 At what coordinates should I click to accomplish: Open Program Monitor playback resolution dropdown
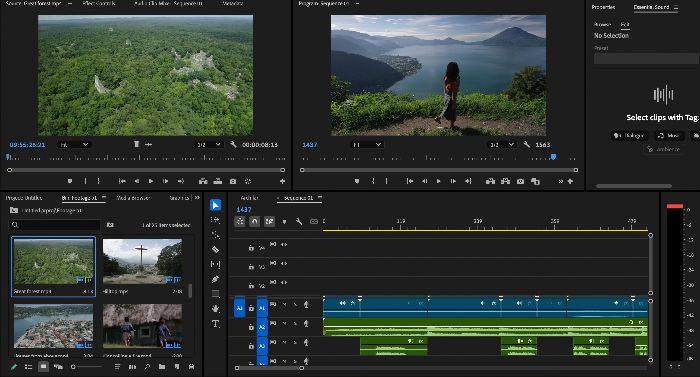click(502, 145)
